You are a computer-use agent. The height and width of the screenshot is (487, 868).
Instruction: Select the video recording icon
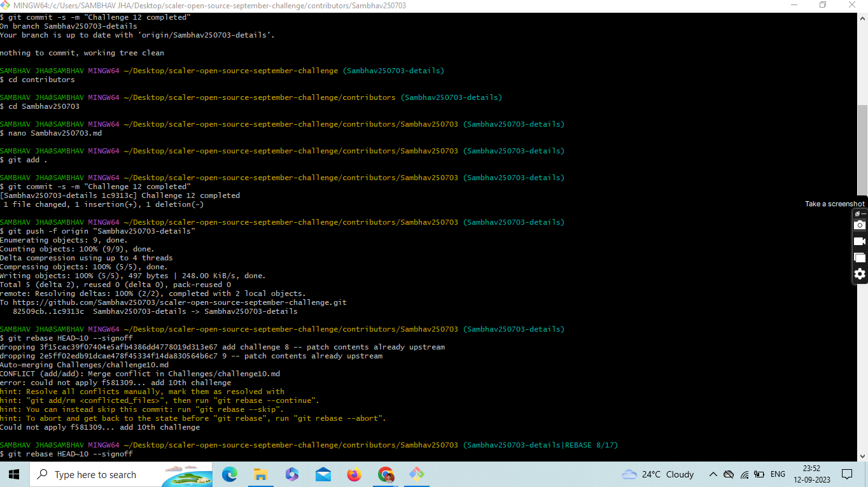point(860,241)
